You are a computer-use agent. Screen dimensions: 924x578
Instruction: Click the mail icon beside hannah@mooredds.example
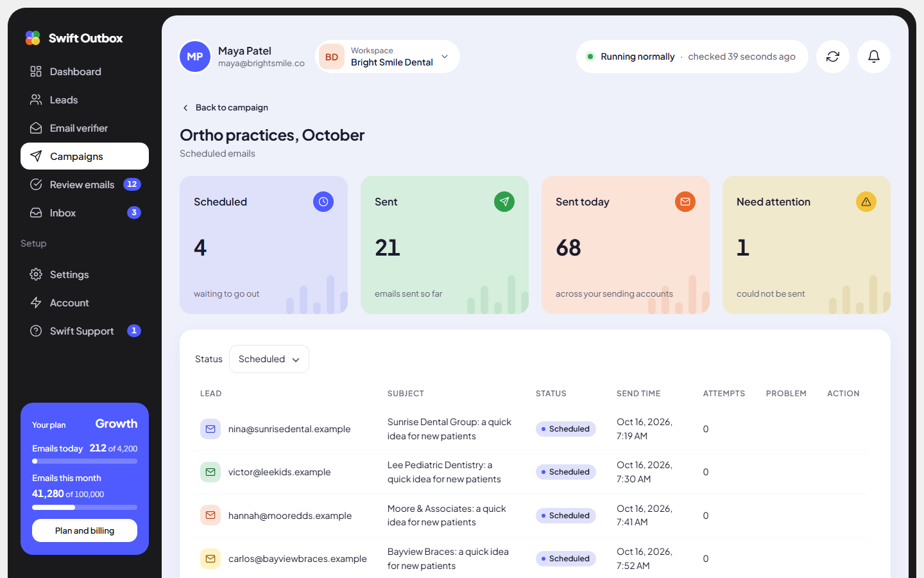point(210,515)
